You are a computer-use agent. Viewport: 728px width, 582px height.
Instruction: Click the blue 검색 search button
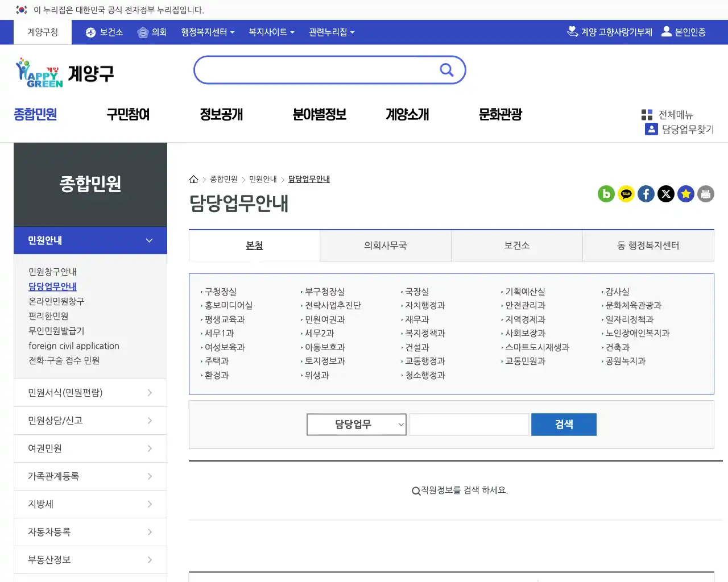coord(564,424)
